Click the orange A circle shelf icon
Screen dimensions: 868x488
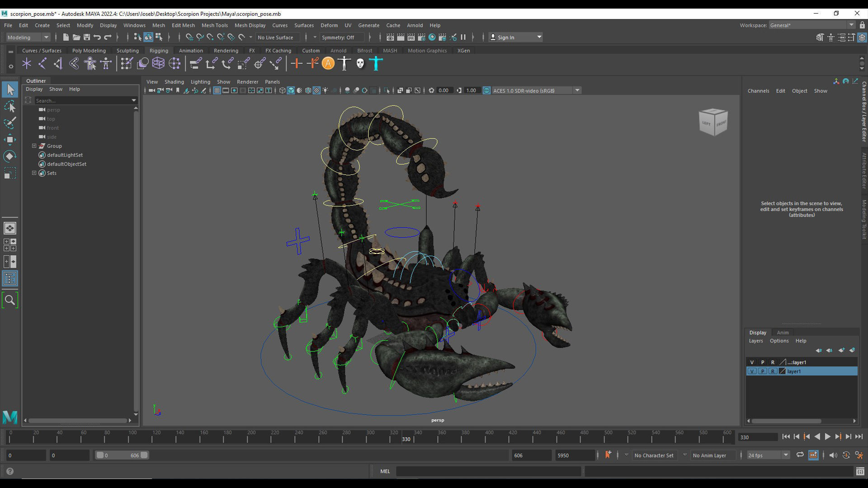328,63
